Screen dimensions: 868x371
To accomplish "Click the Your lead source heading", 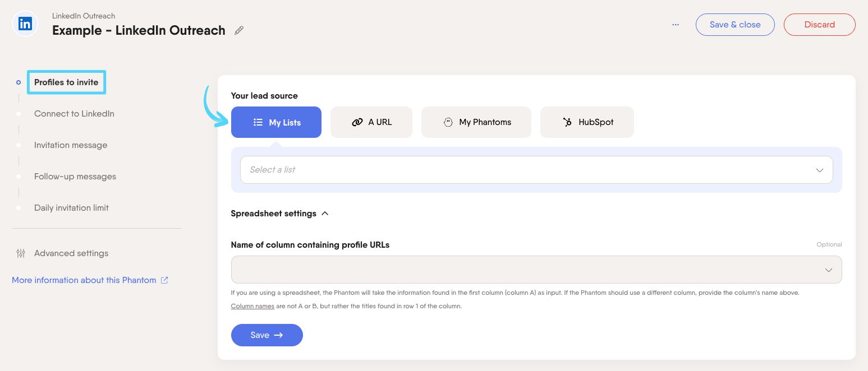I will (264, 96).
